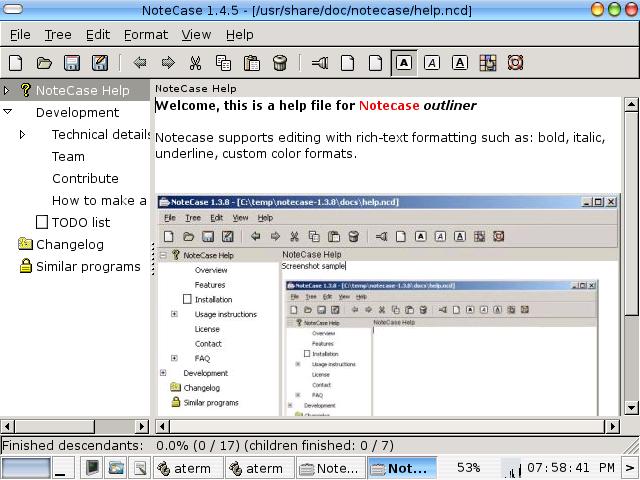Click the question mark icon beside NoteCase Help

[25, 90]
